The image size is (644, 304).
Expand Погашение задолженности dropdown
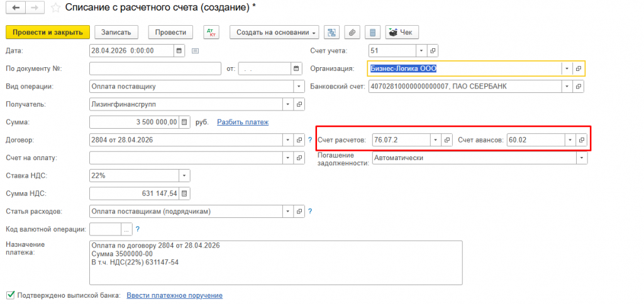[582, 158]
